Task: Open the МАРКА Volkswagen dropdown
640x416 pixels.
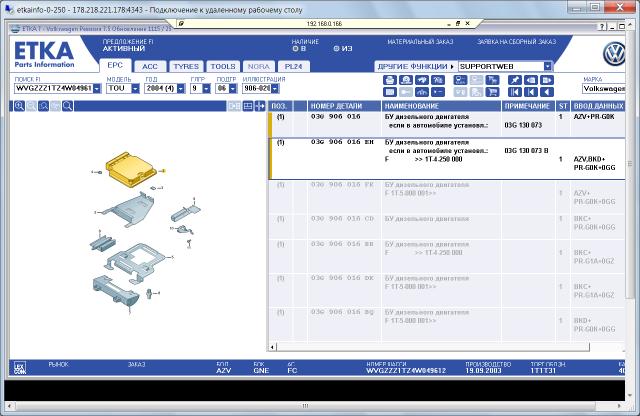Action: pos(604,89)
